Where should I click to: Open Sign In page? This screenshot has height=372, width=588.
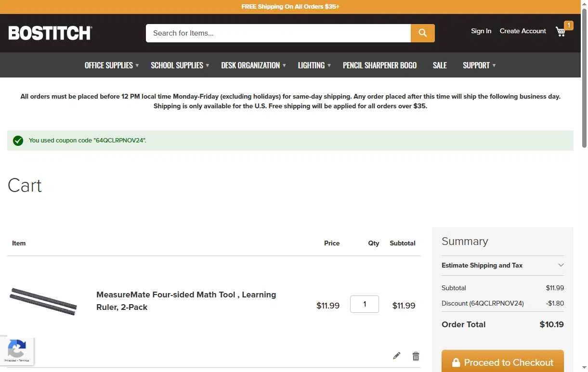[x=481, y=31]
